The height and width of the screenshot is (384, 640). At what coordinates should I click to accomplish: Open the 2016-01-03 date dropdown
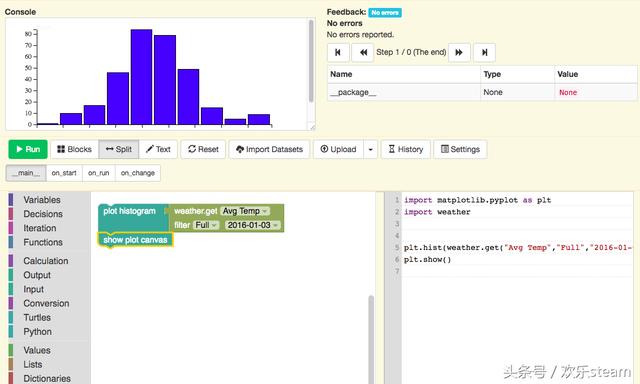pyautogui.click(x=253, y=225)
